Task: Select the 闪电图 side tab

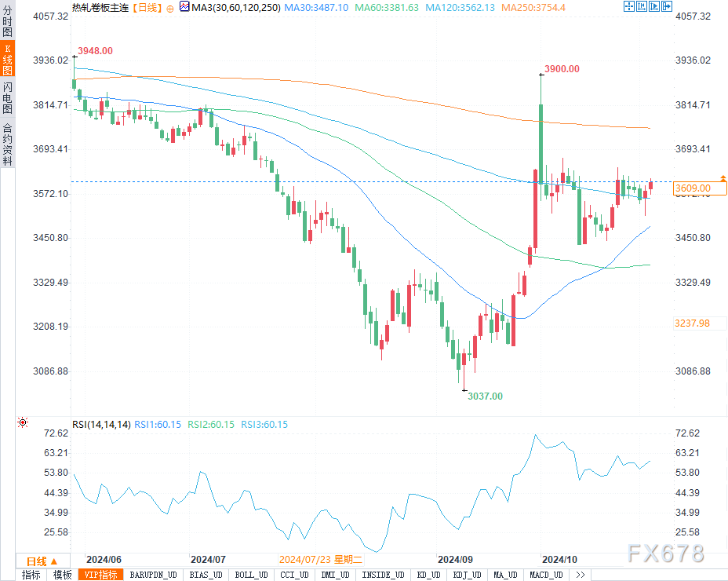Action: coord(7,97)
